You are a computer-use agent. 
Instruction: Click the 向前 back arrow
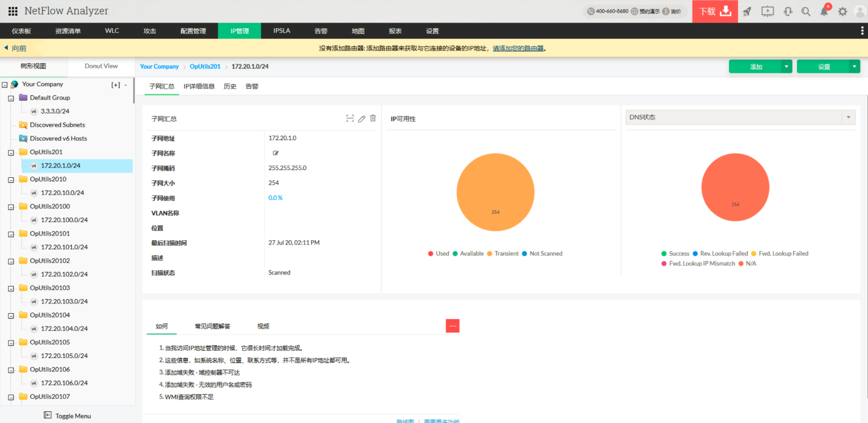[x=6, y=48]
